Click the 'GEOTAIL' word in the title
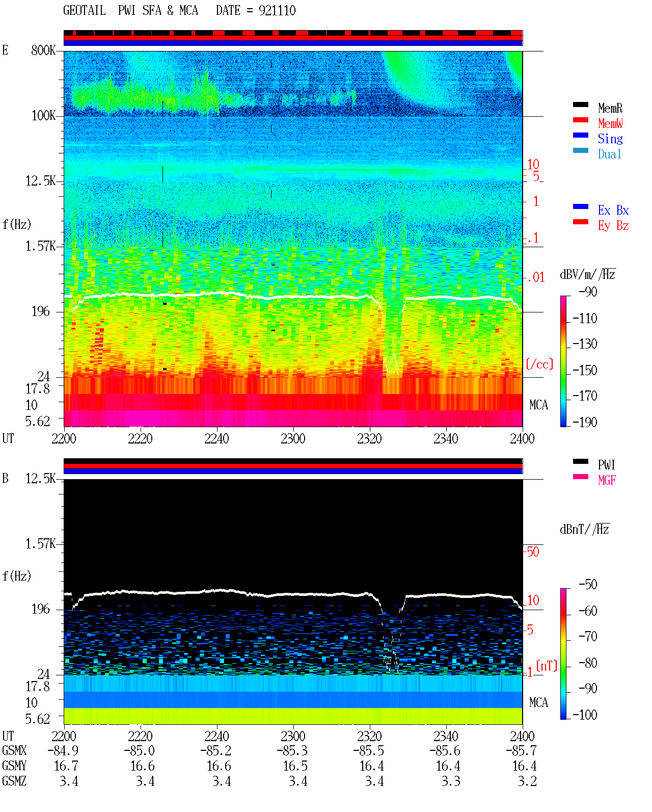The width and height of the screenshot is (652, 812). pos(85,11)
